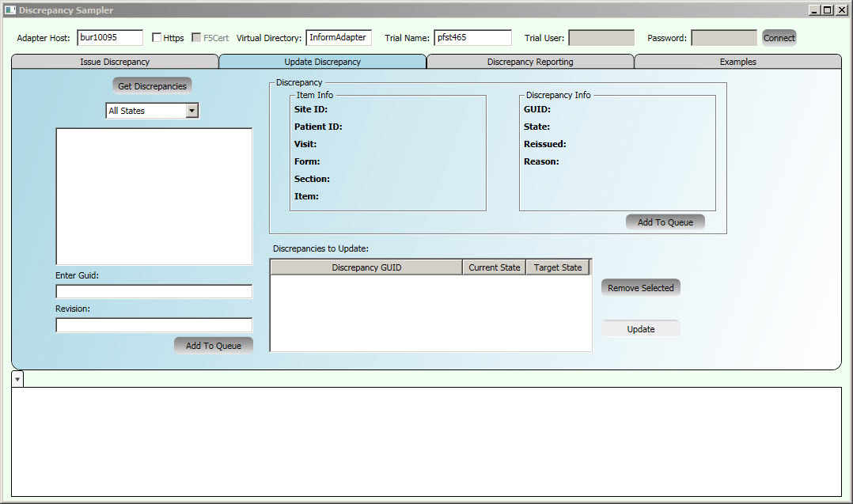Close the Discrepancy Sampler window

coord(842,10)
